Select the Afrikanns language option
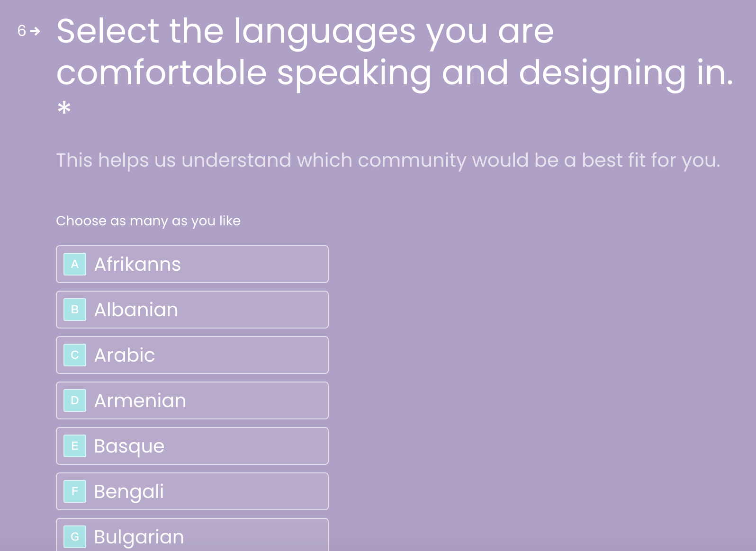The width and height of the screenshot is (756, 551). [192, 264]
